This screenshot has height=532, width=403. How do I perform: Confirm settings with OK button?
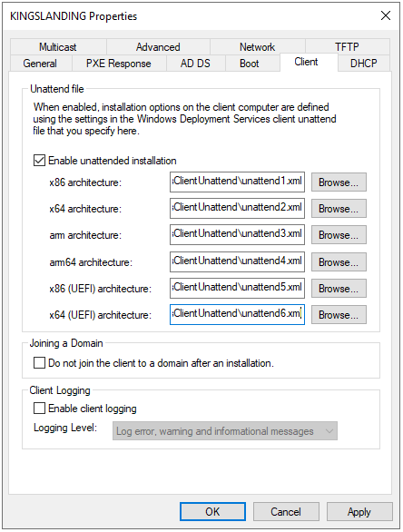click(212, 511)
